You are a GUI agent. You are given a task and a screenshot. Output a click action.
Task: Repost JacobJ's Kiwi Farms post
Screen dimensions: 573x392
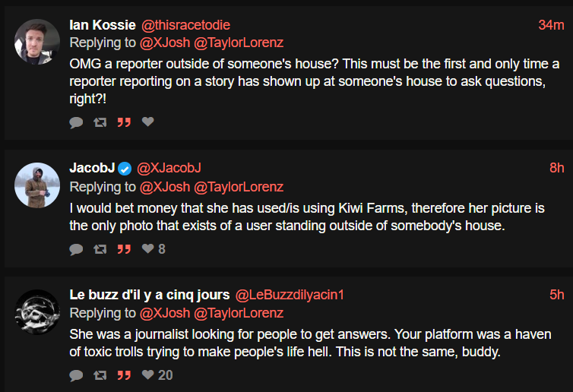coord(100,249)
